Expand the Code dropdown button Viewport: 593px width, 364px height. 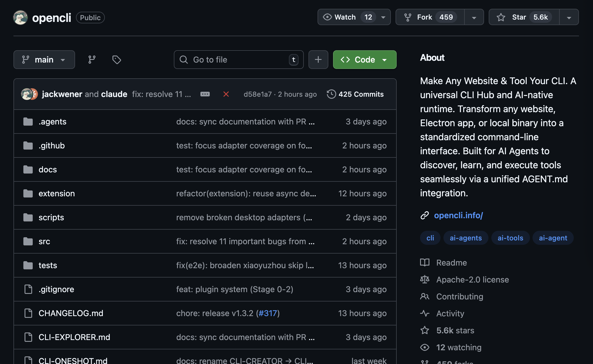coord(365,60)
